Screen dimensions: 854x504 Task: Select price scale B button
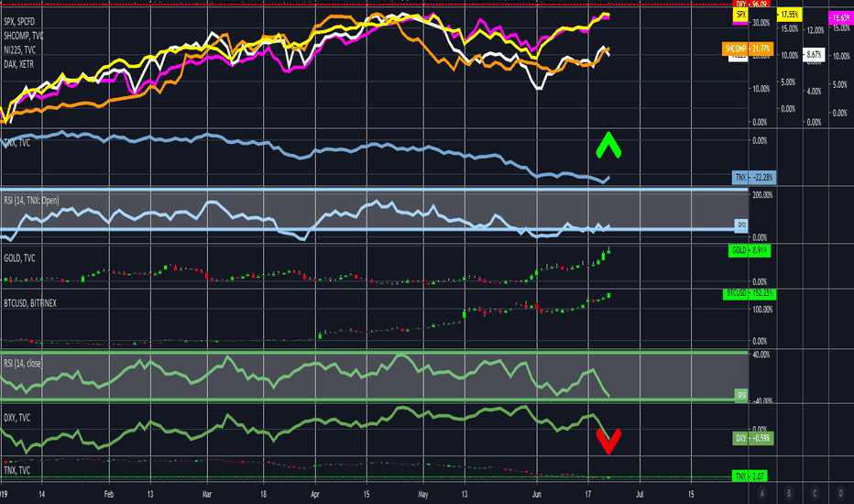click(789, 494)
